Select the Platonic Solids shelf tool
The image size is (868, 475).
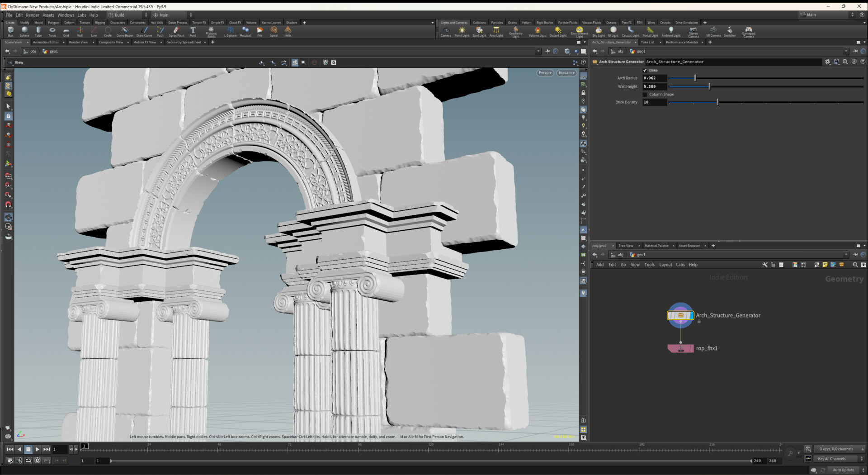tap(211, 31)
